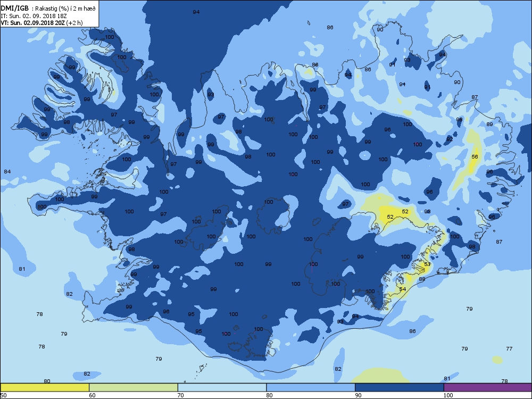Click the humidity value 88 on the map
The height and width of the screenshot is (399, 532).
pos(422,279)
